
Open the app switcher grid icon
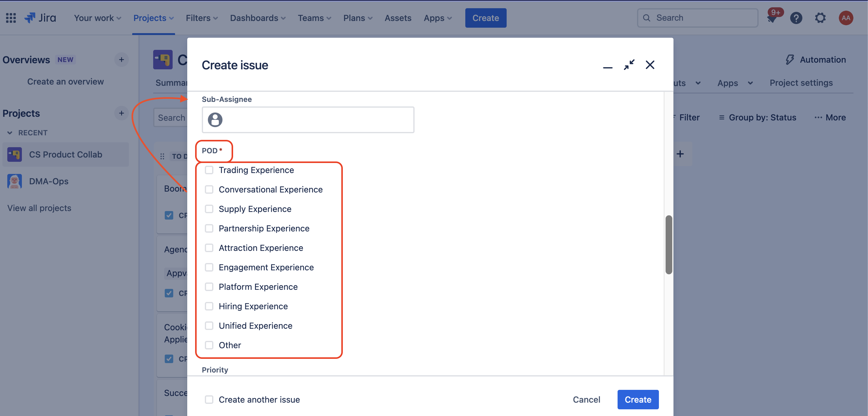(x=11, y=18)
